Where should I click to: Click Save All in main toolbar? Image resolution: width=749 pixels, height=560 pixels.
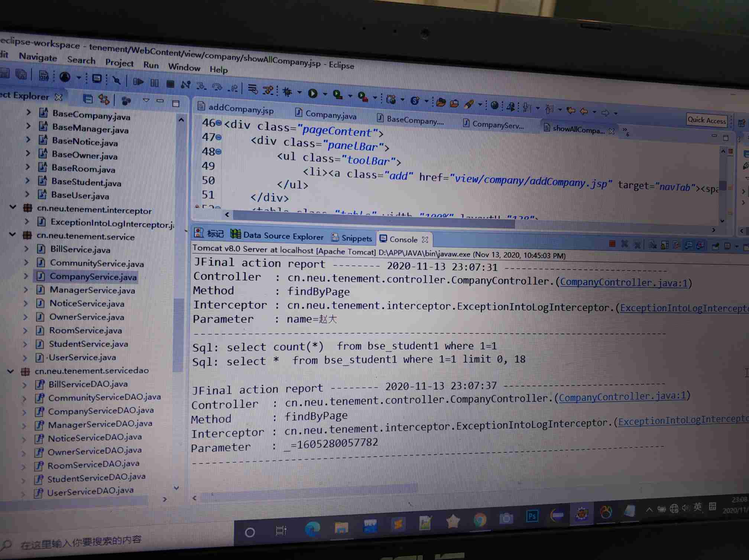pos(21,75)
